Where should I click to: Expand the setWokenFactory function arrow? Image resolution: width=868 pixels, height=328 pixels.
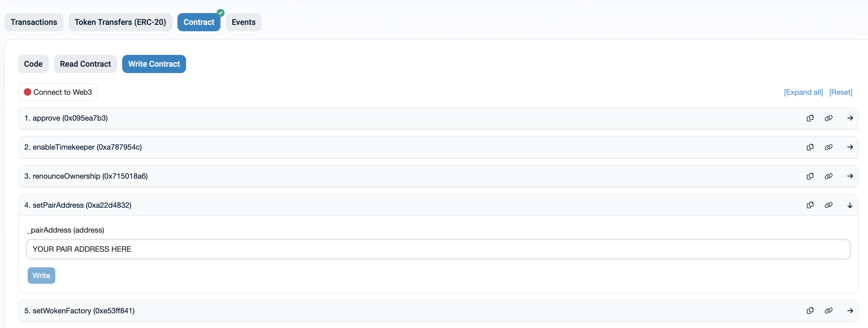click(850, 310)
